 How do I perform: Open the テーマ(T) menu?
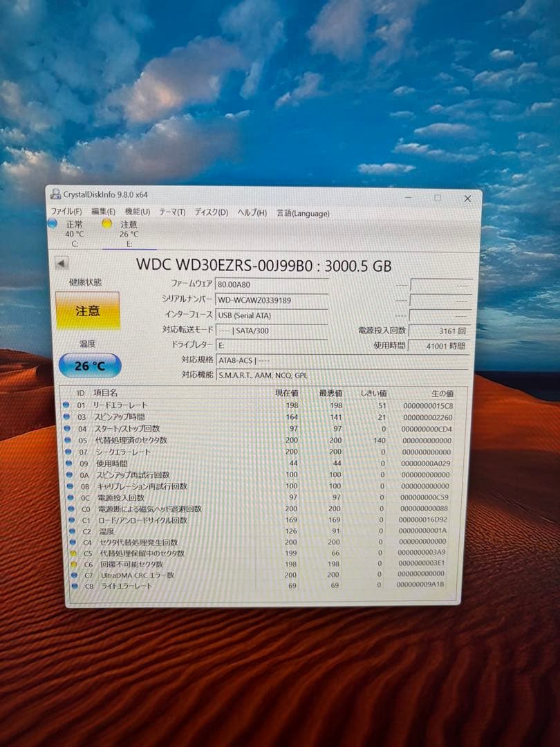coord(172,212)
